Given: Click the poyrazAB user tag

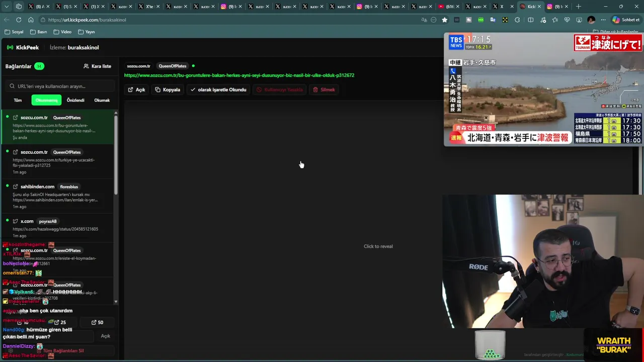Looking at the screenshot, I should [x=48, y=221].
